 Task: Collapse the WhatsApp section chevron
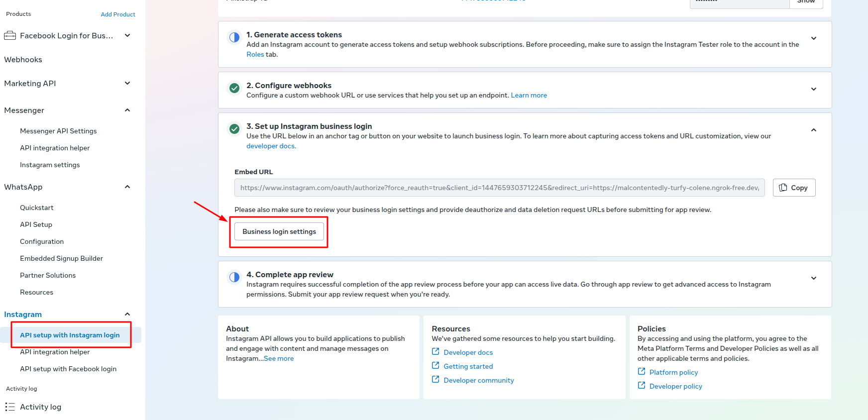tap(127, 187)
